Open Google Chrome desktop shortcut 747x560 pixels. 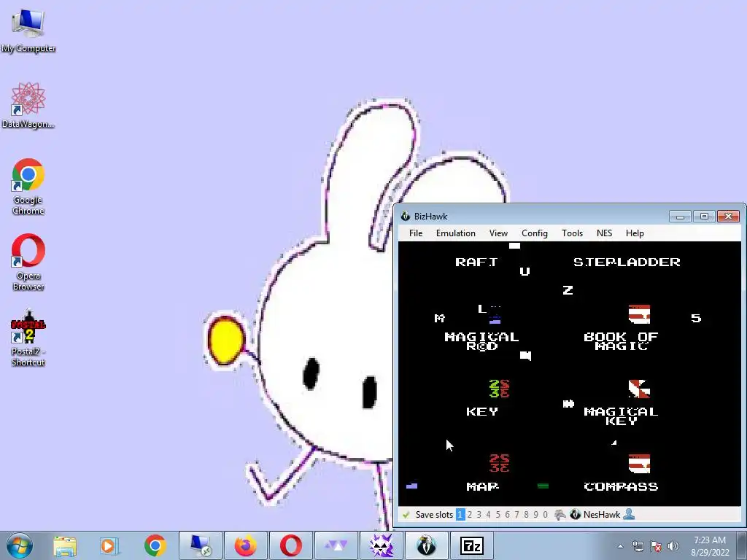coord(28,186)
